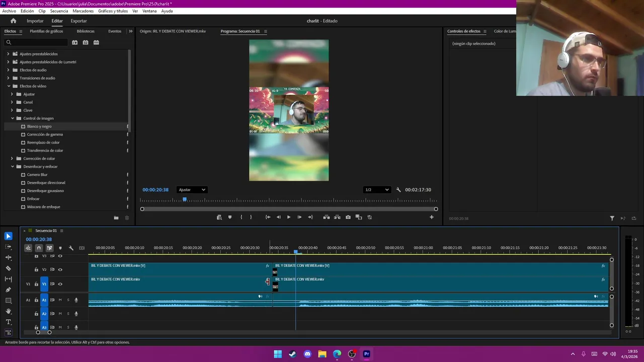This screenshot has height=362, width=644.
Task: Solo track A1
Action: (x=68, y=300)
